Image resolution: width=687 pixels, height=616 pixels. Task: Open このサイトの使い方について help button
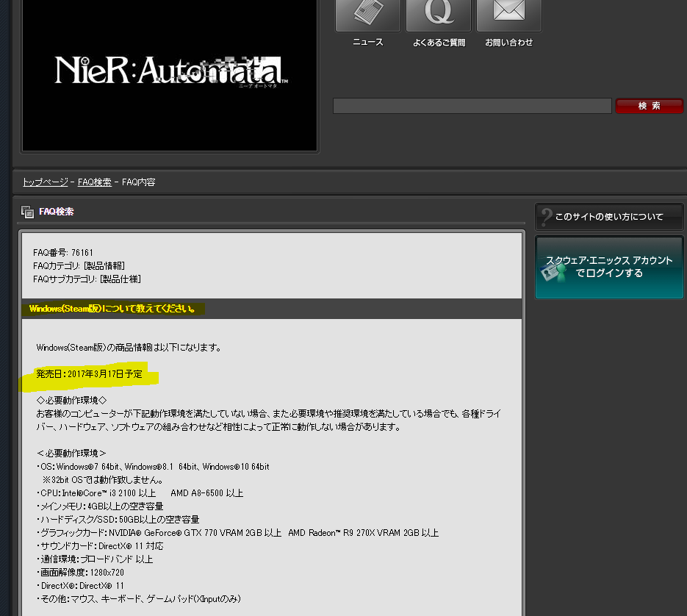tap(609, 217)
